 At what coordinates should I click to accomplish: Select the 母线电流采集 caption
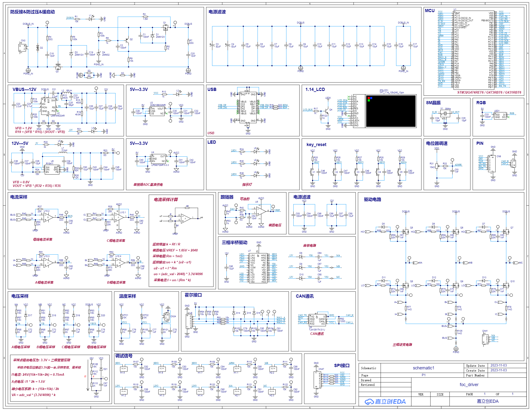[43, 240]
